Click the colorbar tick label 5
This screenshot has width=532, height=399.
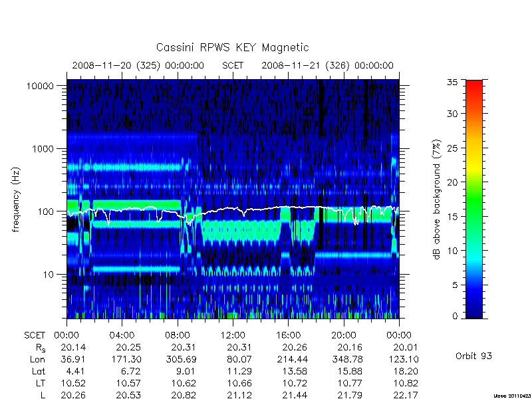point(455,285)
